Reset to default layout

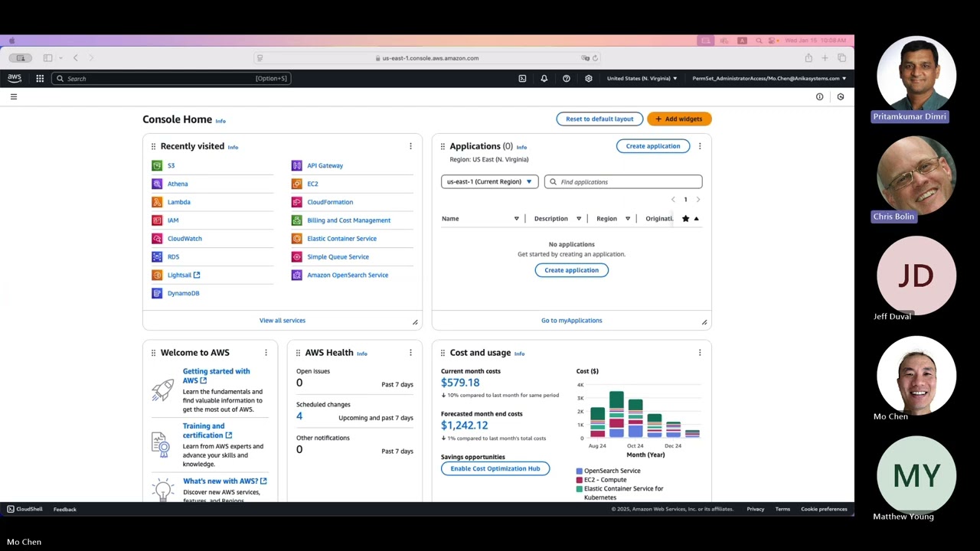point(599,119)
